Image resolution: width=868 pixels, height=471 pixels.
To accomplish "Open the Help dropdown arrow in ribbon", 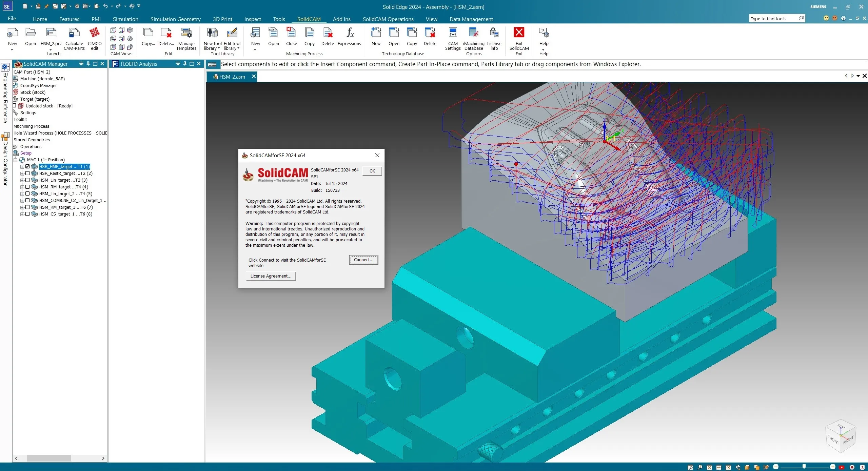I will pyautogui.click(x=544, y=50).
